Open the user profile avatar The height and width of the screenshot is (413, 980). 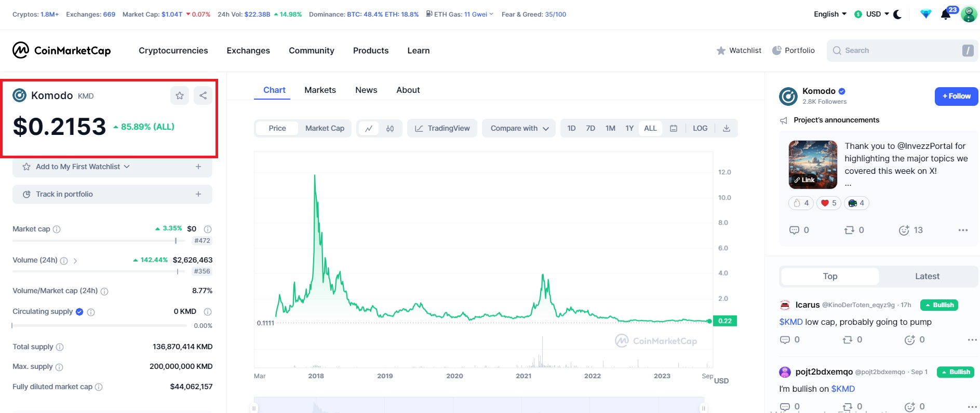(x=969, y=14)
